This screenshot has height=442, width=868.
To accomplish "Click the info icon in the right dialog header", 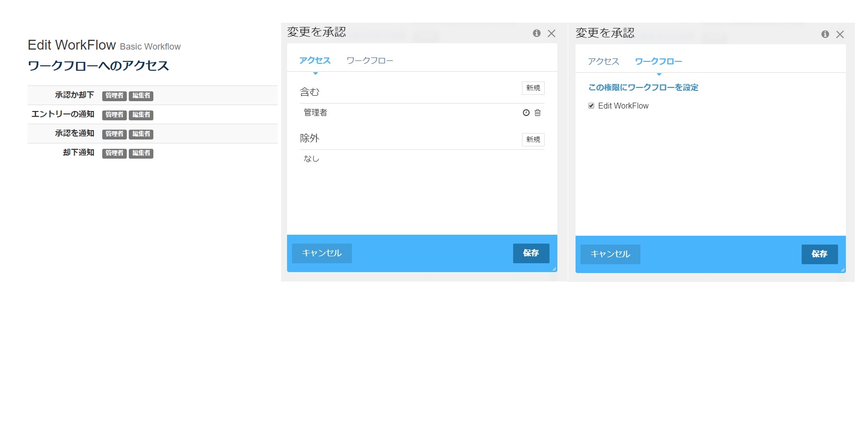I will pos(825,34).
